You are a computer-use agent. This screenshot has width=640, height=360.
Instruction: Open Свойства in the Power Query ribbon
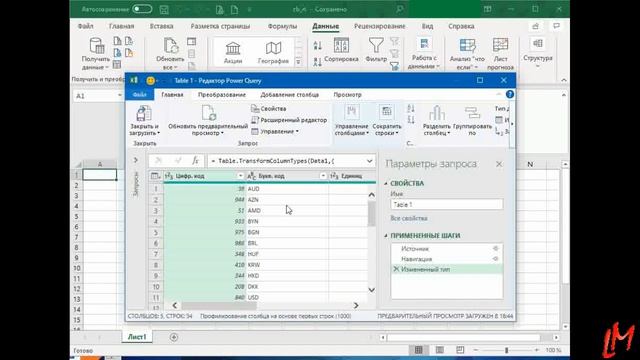point(269,109)
